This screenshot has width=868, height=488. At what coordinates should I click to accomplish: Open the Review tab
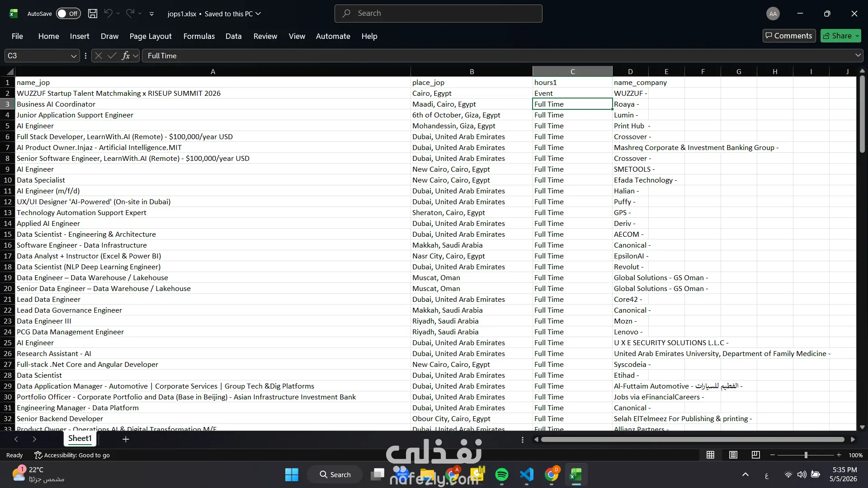[265, 36]
